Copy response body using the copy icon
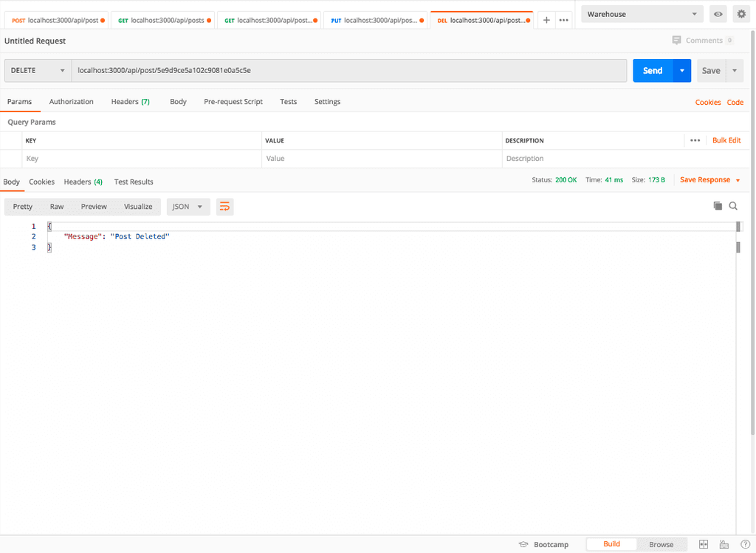The width and height of the screenshot is (756, 553). 718,206
